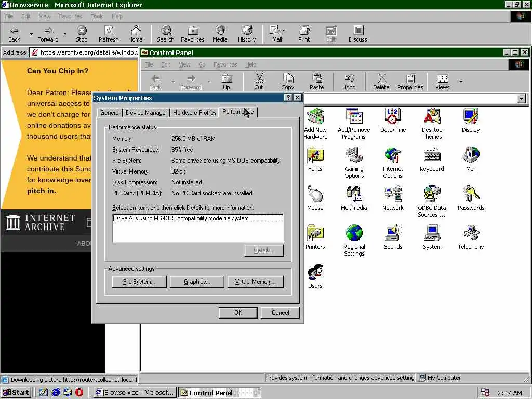Click the System Properties help question button

[x=288, y=98]
